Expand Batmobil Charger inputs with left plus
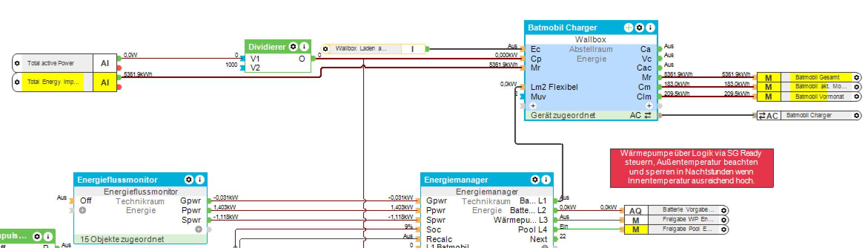The image size is (868, 248). pyautogui.click(x=533, y=106)
